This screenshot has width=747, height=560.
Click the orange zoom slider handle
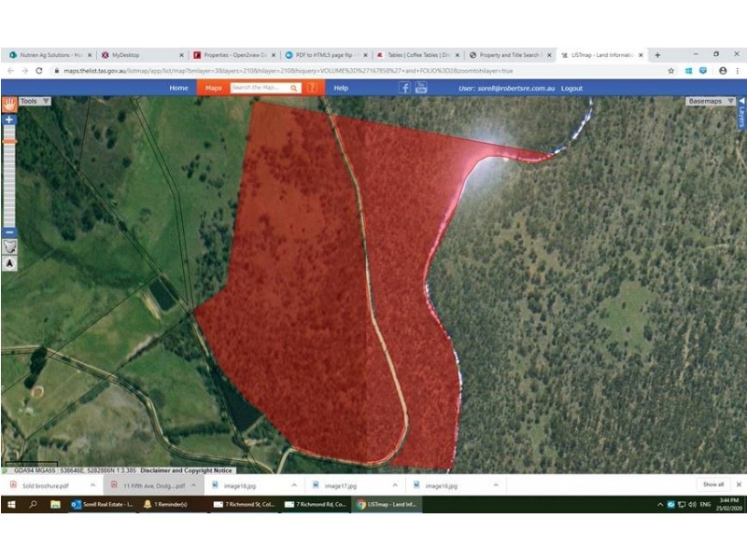click(8, 141)
